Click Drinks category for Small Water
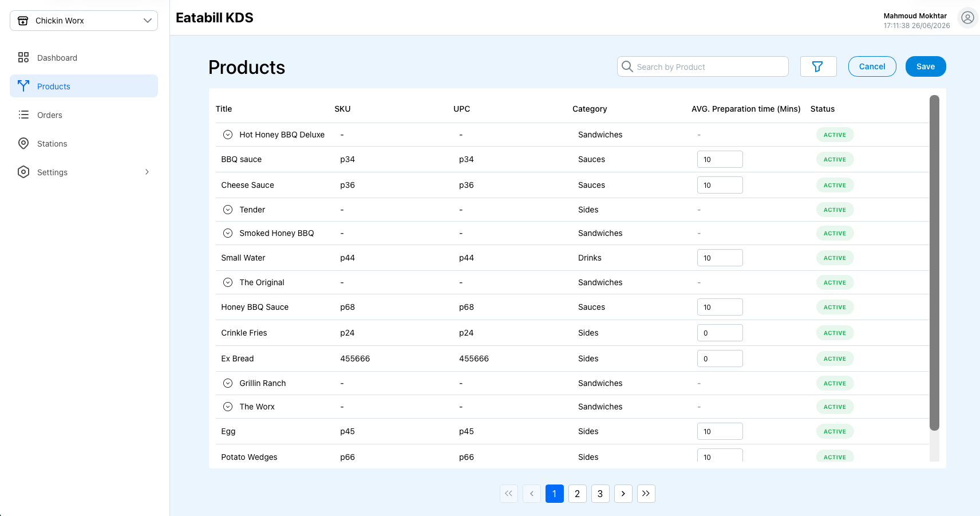 pyautogui.click(x=590, y=258)
